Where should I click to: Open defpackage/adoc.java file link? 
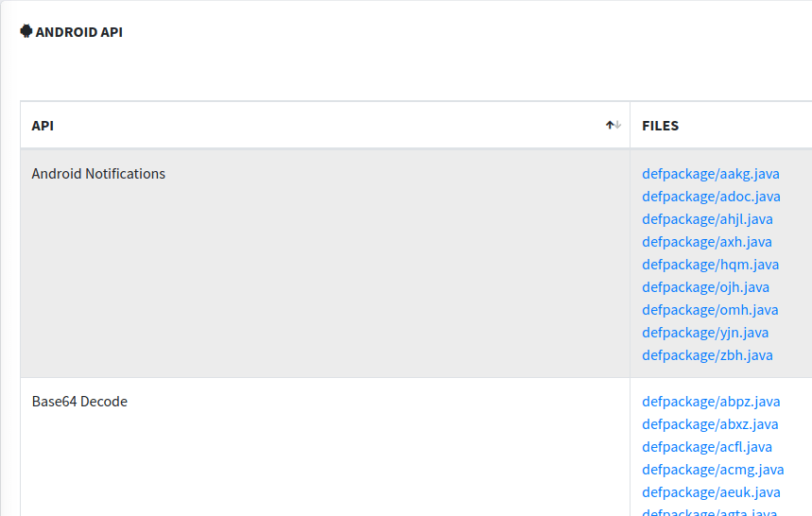711,197
